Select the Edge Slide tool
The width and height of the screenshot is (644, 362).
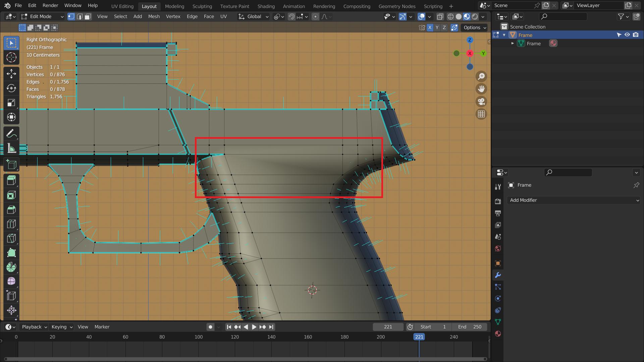pyautogui.click(x=11, y=296)
